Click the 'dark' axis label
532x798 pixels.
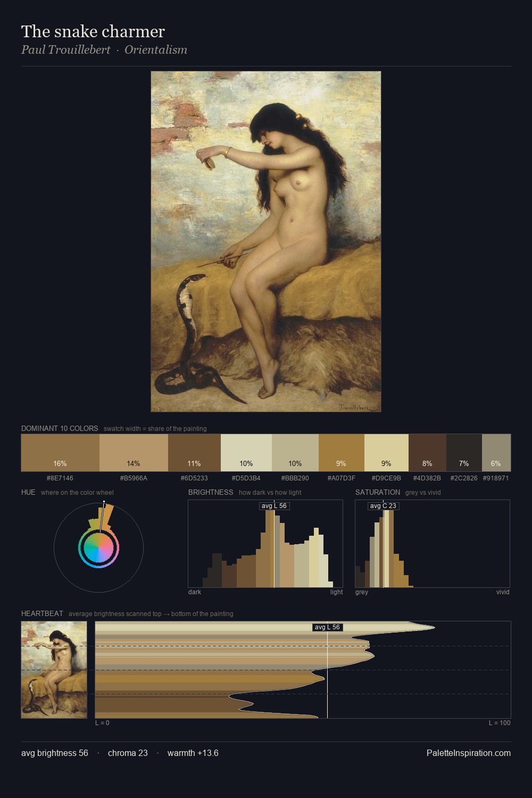(x=195, y=592)
